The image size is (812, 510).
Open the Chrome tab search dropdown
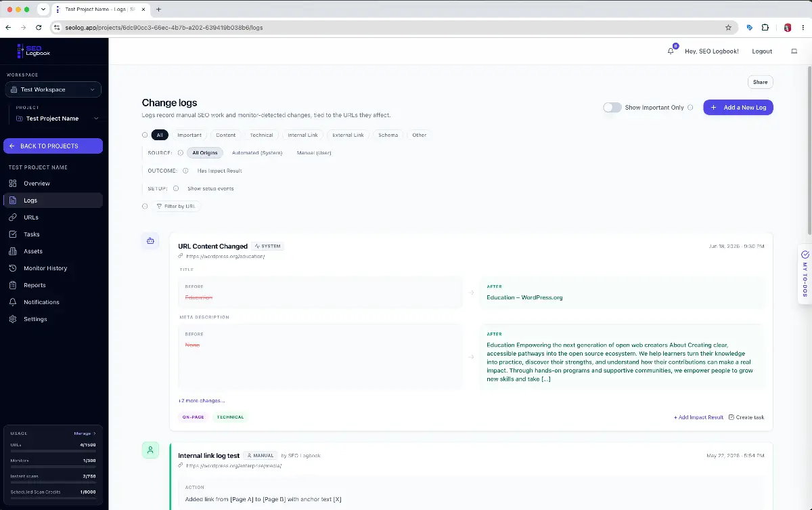[x=43, y=9]
